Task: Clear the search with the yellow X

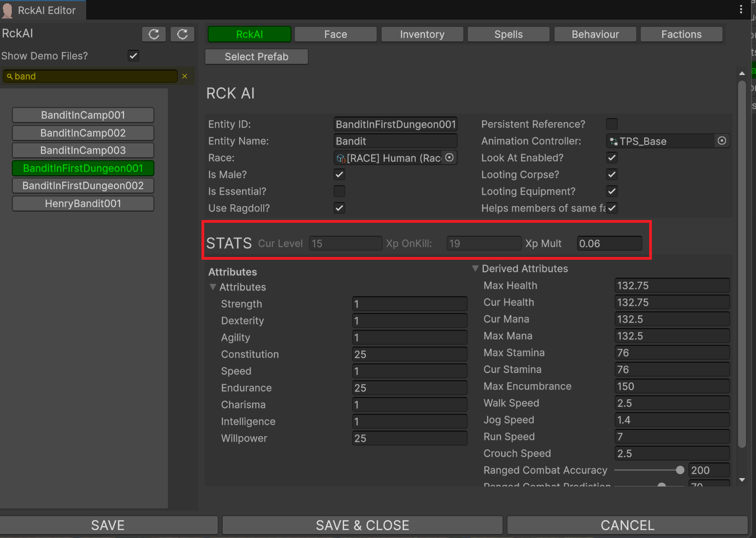Action: pyautogui.click(x=185, y=76)
